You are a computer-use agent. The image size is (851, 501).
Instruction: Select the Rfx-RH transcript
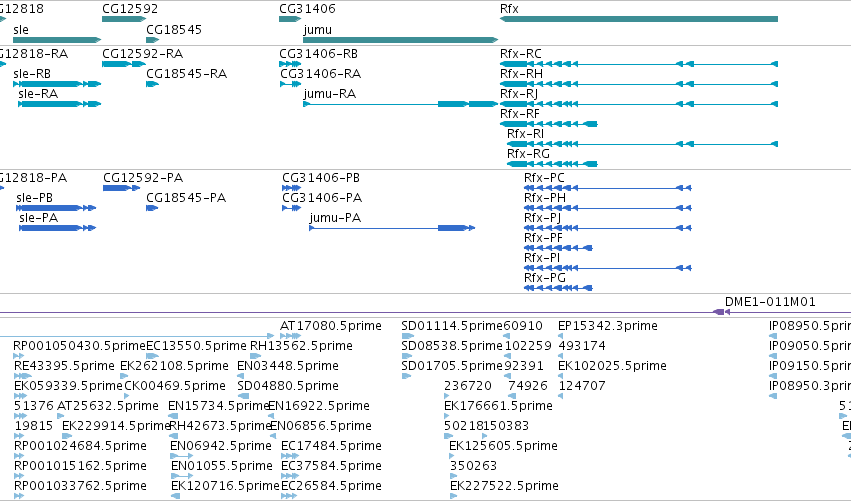pyautogui.click(x=639, y=84)
